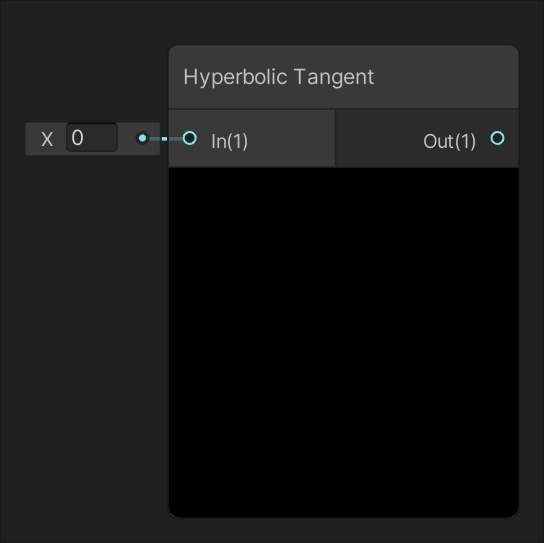Click the X label beside the value field
The width and height of the screenshot is (544, 543).
[x=47, y=139]
